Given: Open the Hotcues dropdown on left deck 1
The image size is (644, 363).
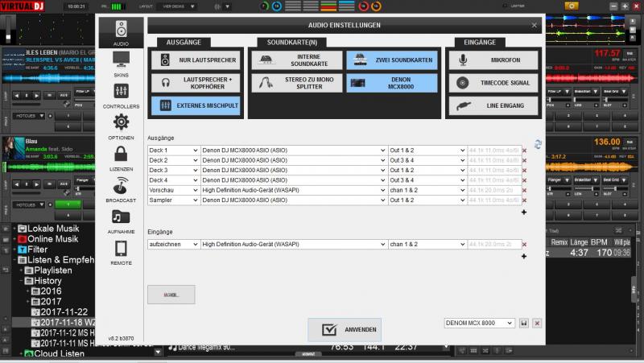Looking at the screenshot, I should click(x=29, y=116).
